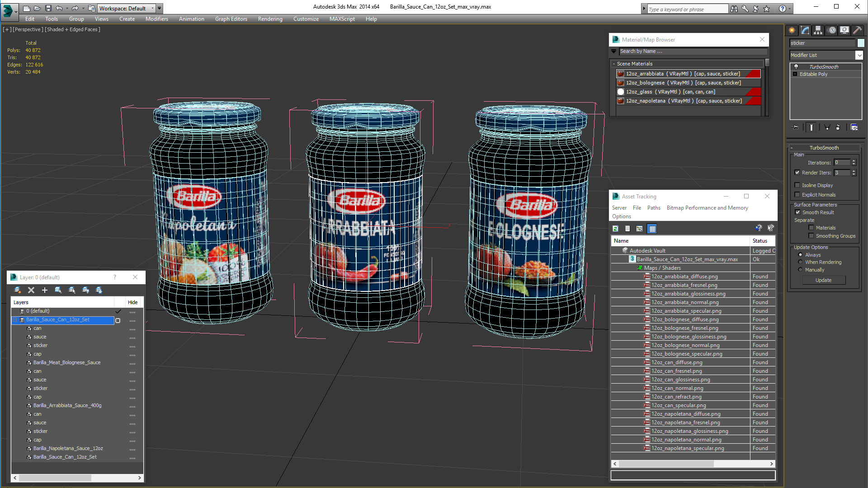Click the Make Unique icon
The width and height of the screenshot is (868, 488).
click(x=827, y=127)
